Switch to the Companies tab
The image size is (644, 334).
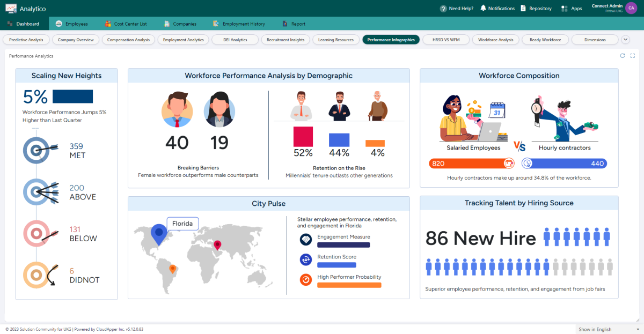click(x=180, y=24)
